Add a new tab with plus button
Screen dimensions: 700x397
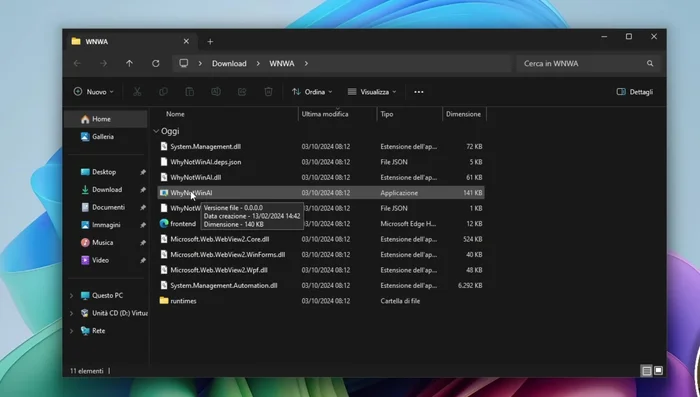(x=210, y=42)
